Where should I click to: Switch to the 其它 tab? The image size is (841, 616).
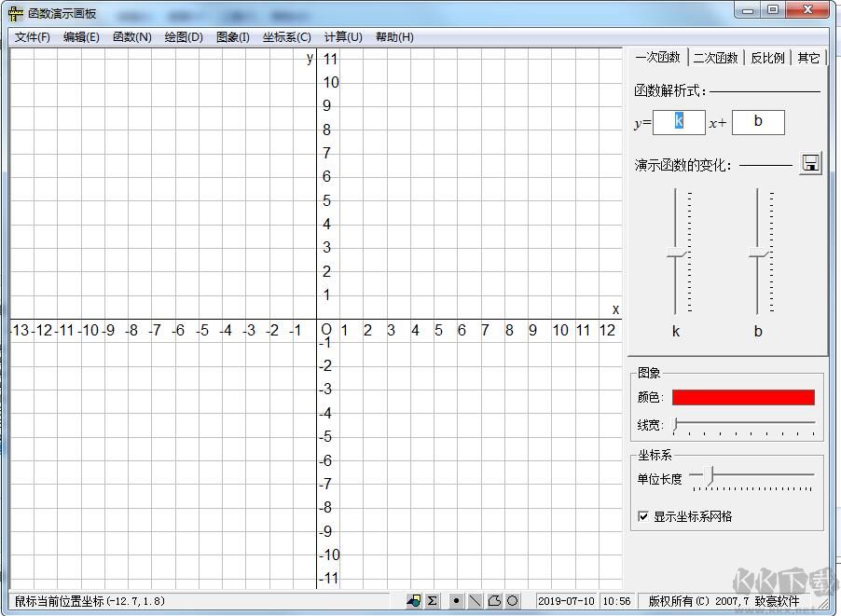coord(807,57)
